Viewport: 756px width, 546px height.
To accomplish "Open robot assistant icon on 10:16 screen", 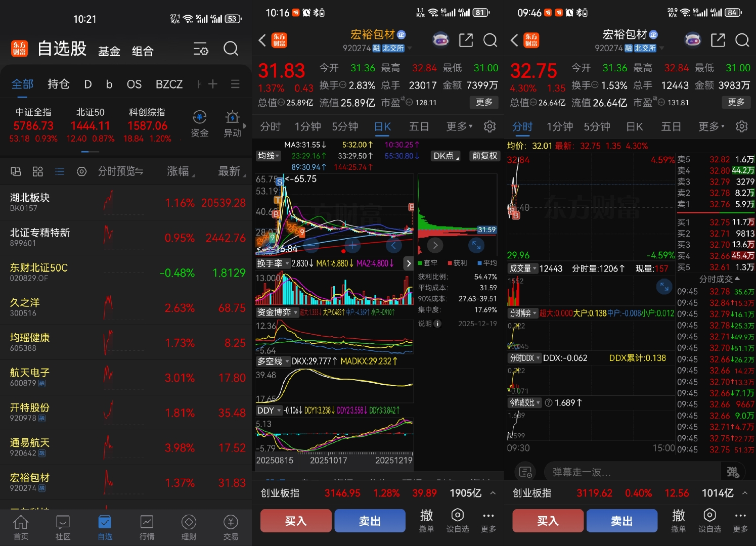I will 441,40.
